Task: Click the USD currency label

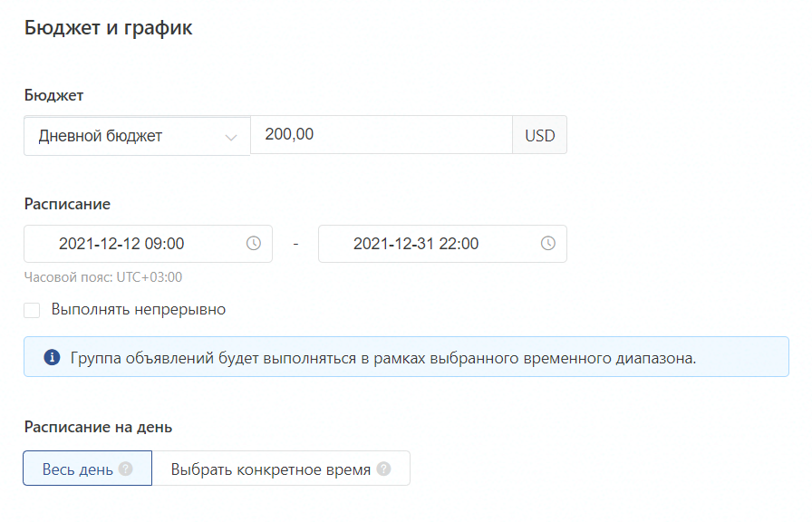Action: click(x=539, y=135)
